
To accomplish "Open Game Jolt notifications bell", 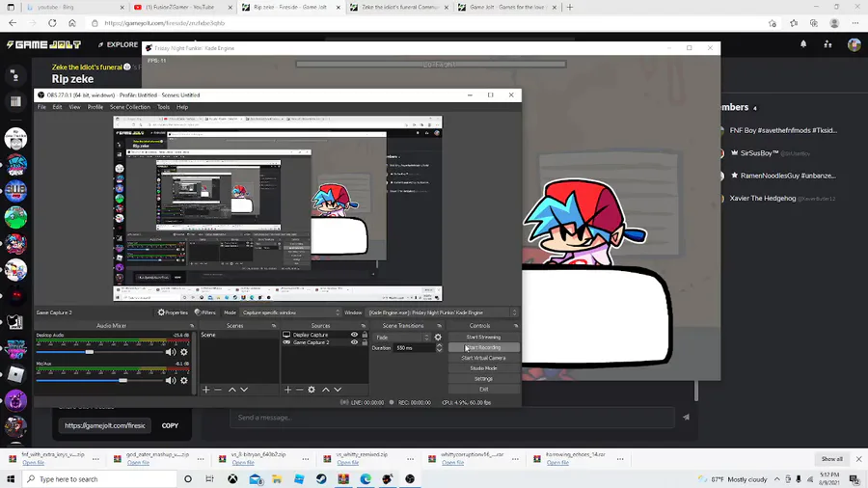I will click(803, 44).
